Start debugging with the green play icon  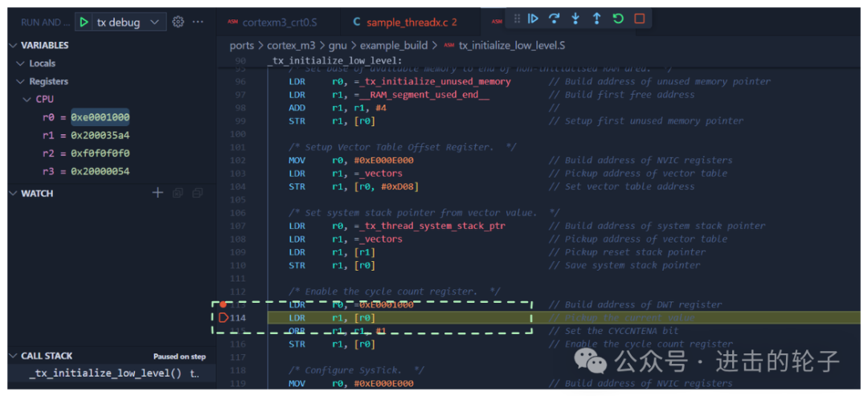click(x=84, y=22)
